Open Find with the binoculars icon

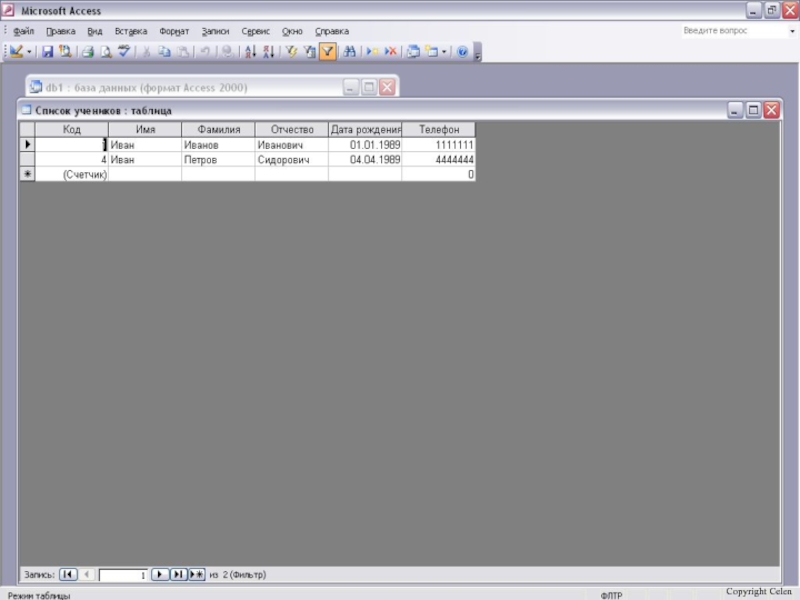tap(349, 52)
